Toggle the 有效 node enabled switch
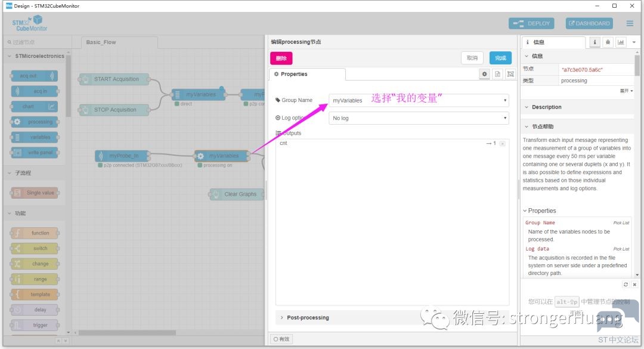The height and width of the screenshot is (349, 644). click(281, 339)
